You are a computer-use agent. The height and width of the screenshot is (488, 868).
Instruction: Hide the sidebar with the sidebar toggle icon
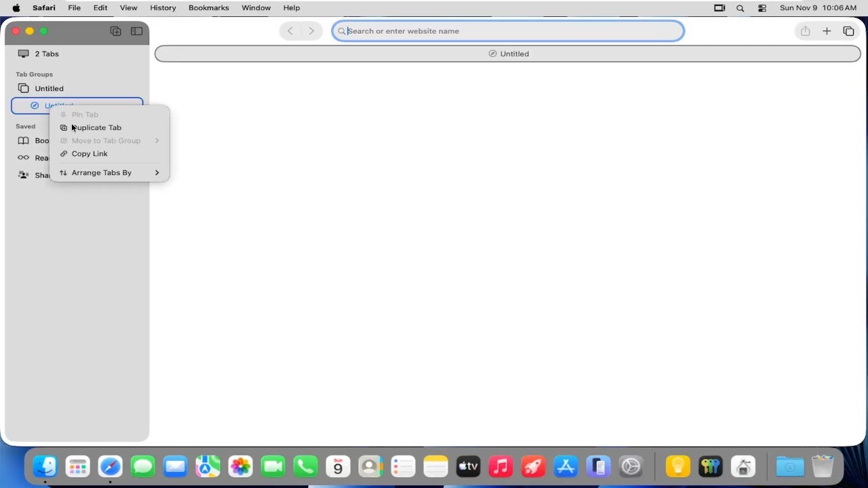(136, 31)
